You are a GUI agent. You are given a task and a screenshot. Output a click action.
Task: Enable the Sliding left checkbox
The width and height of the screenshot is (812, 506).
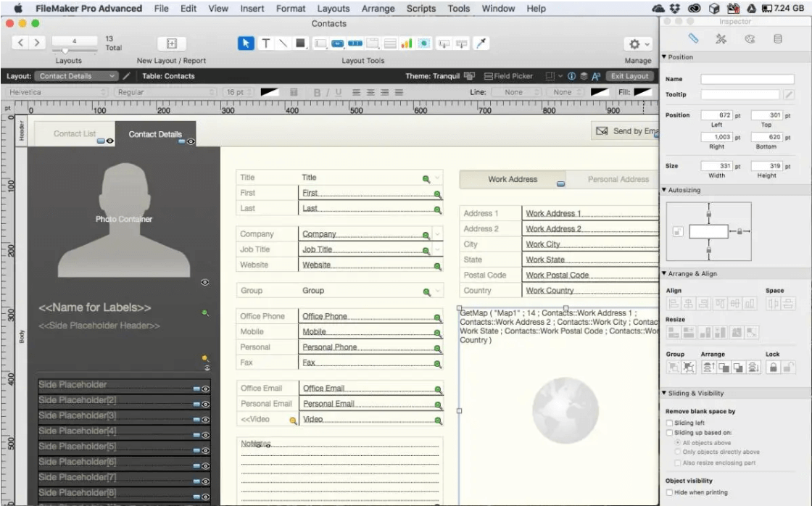click(668, 423)
